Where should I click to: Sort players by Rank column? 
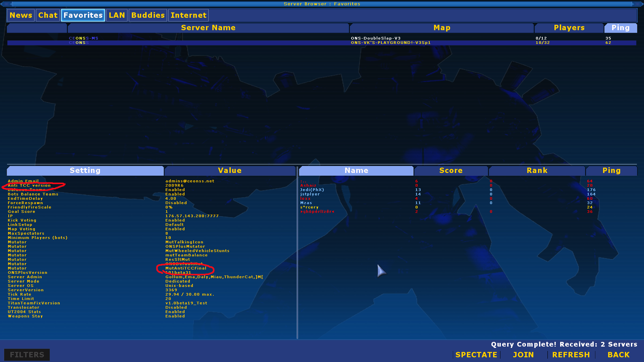coord(537,171)
